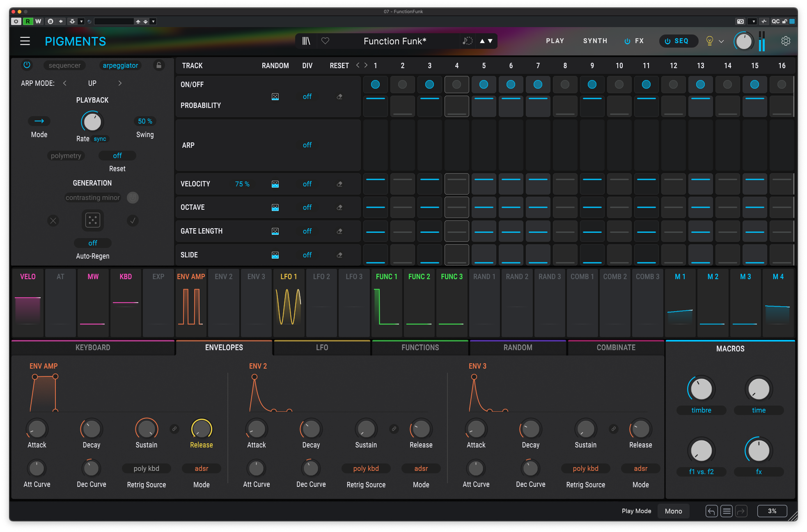Click the Octave track reset eraser icon
The width and height of the screenshot is (807, 532).
coord(339,208)
